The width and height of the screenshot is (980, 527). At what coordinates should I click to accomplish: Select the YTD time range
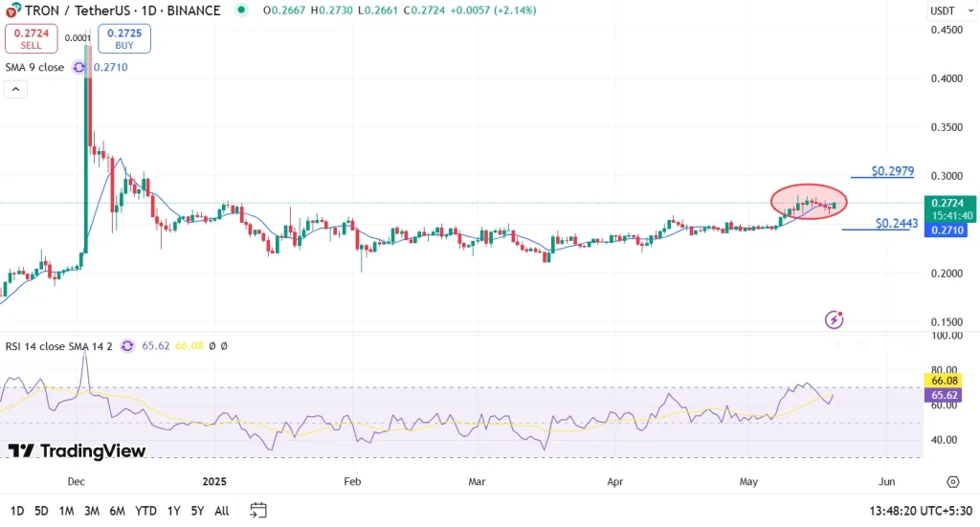pos(145,511)
